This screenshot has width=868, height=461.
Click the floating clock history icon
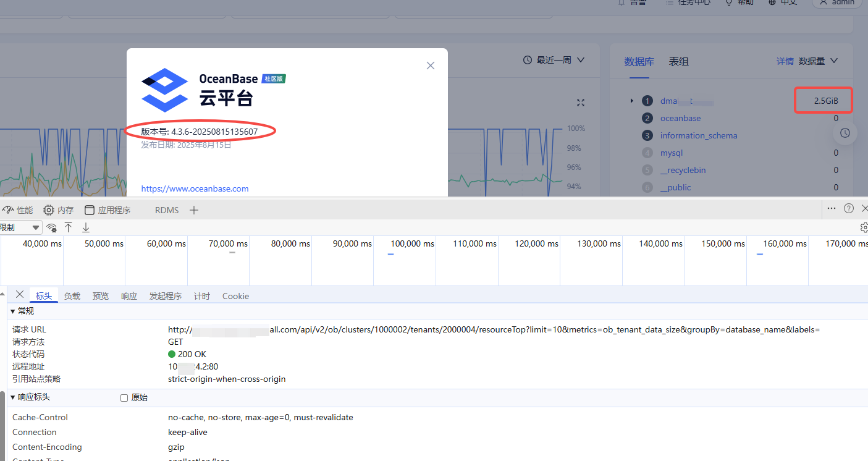[845, 133]
